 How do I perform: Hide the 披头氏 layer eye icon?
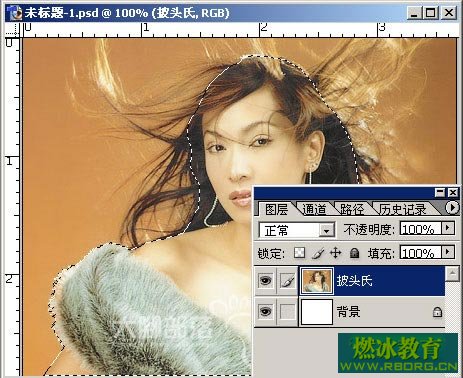pos(265,281)
